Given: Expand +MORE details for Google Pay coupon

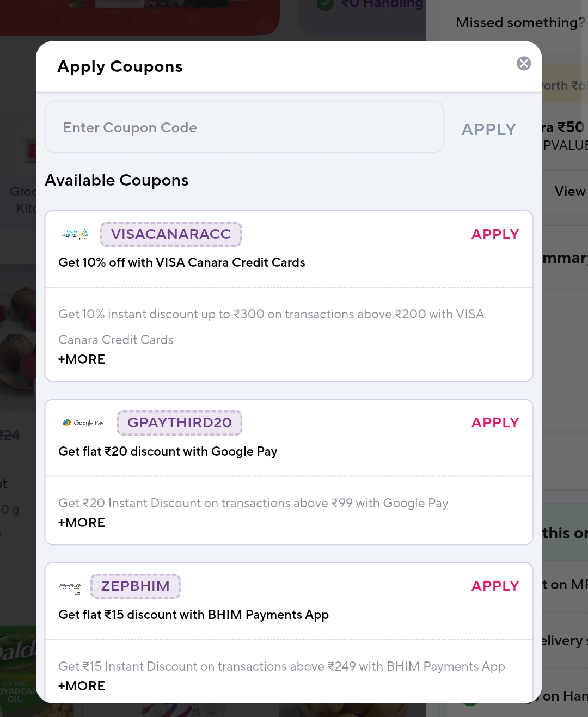Looking at the screenshot, I should (81, 522).
